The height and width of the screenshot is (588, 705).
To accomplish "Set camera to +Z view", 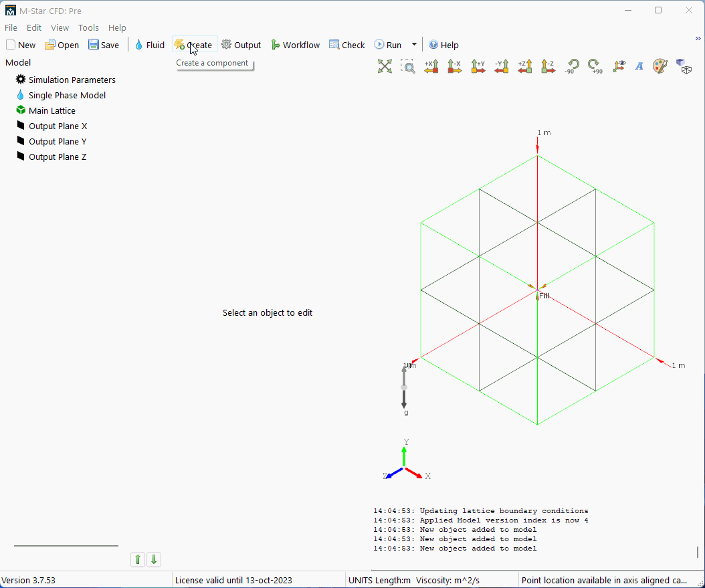I will pos(524,66).
